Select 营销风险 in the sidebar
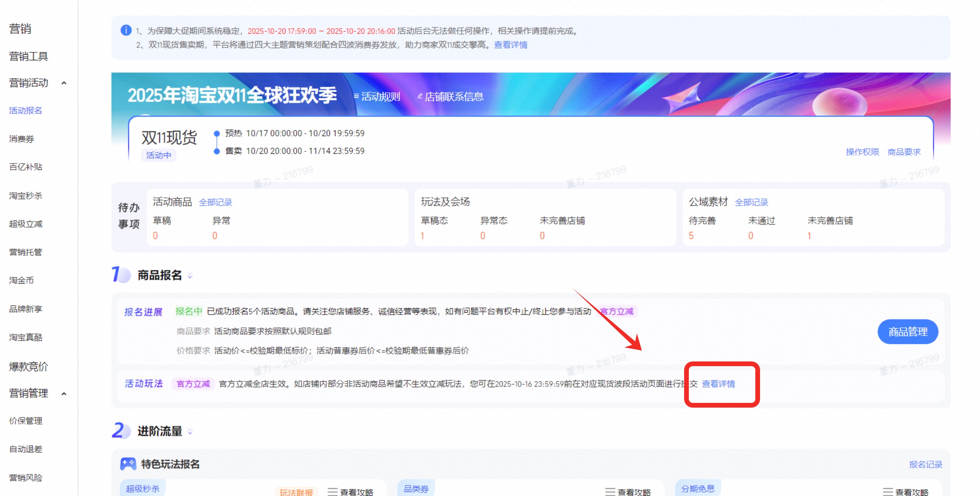 25,478
